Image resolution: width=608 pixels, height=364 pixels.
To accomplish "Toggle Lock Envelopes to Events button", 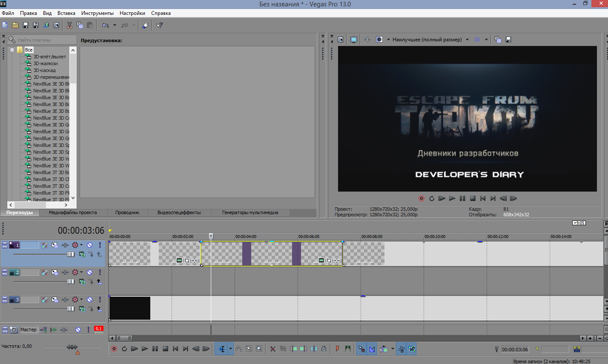I will pyautogui.click(x=402, y=349).
